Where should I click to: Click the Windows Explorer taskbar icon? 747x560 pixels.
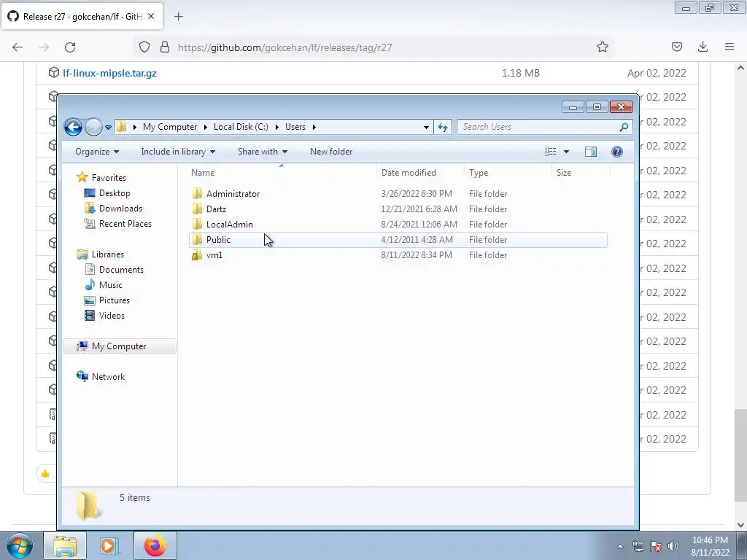tap(65, 545)
